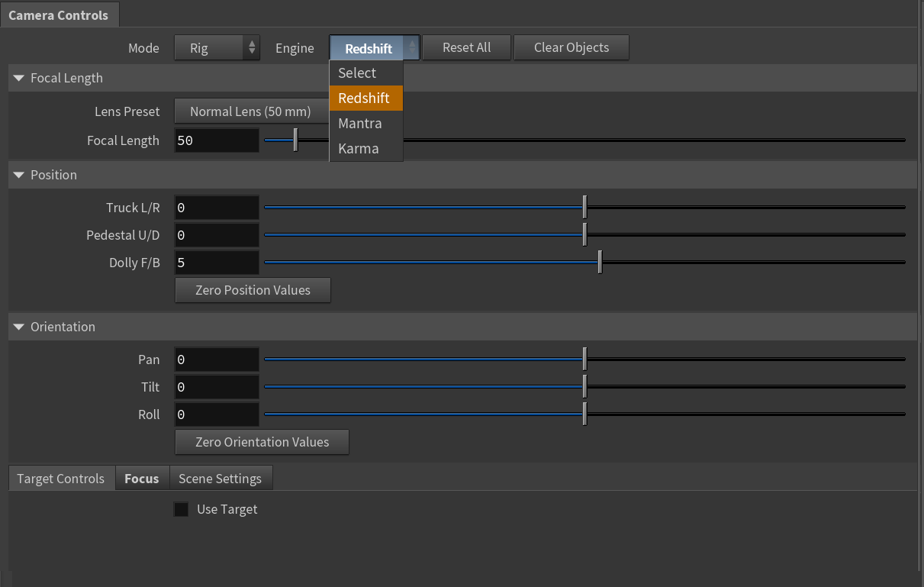Click the Pedestal U/D slider handle

coord(584,234)
